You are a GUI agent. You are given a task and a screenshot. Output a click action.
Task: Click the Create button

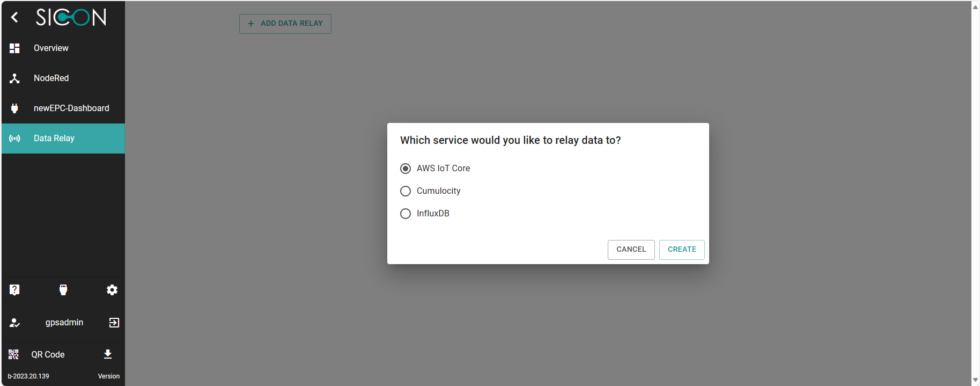pos(681,250)
